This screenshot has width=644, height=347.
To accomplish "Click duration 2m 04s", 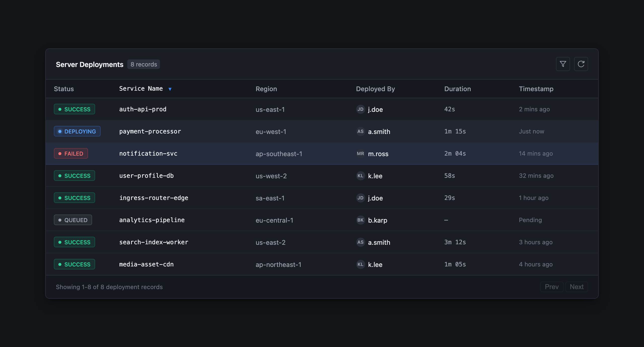I will [x=455, y=154].
